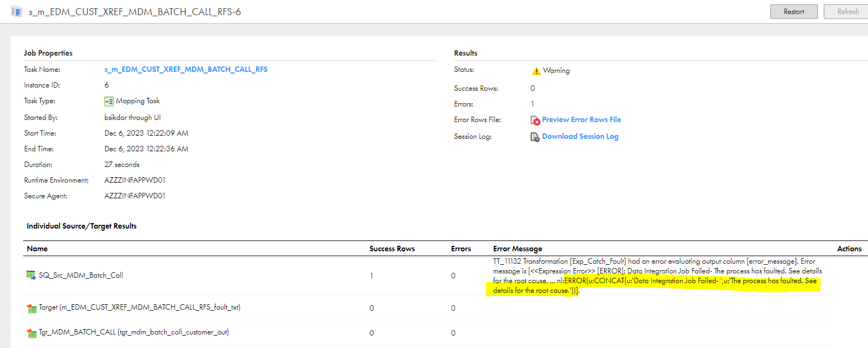The height and width of the screenshot is (348, 868).
Task: Click the Started By value bsikdar through UI
Action: 132,117
